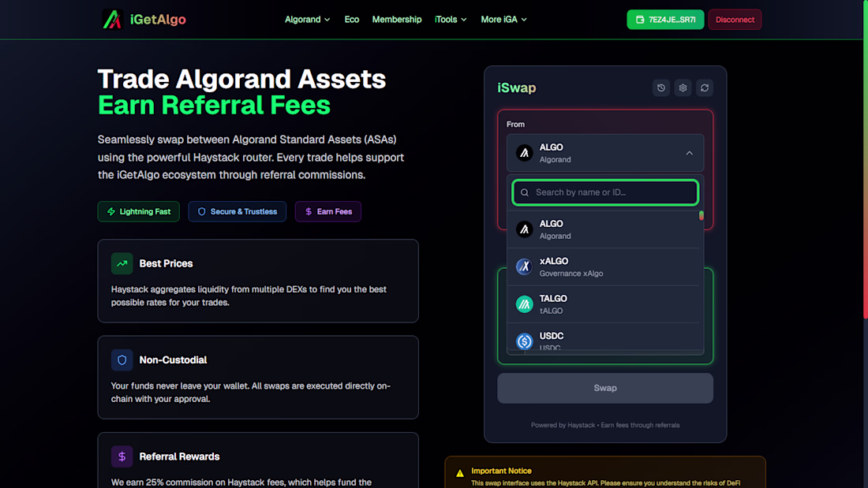Screen dimensions: 868x488
Task: Click the Referral Rewards dollar icon
Action: [x=122, y=456]
